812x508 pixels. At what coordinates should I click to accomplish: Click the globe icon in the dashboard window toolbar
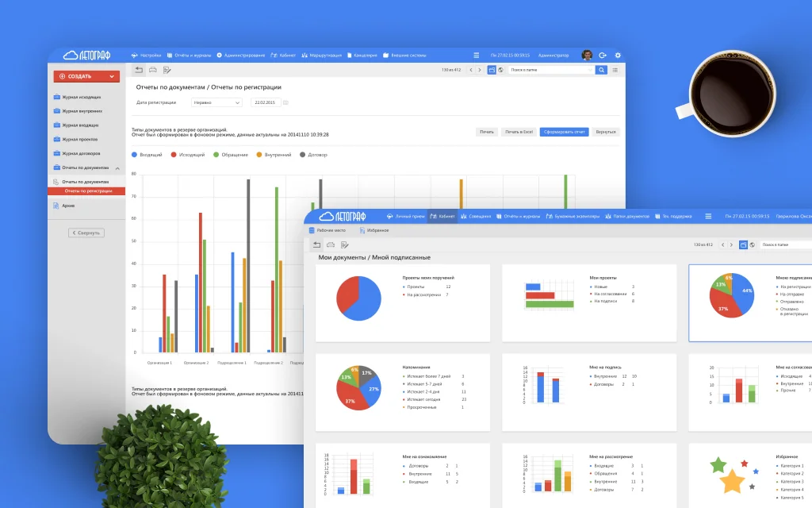(753, 244)
